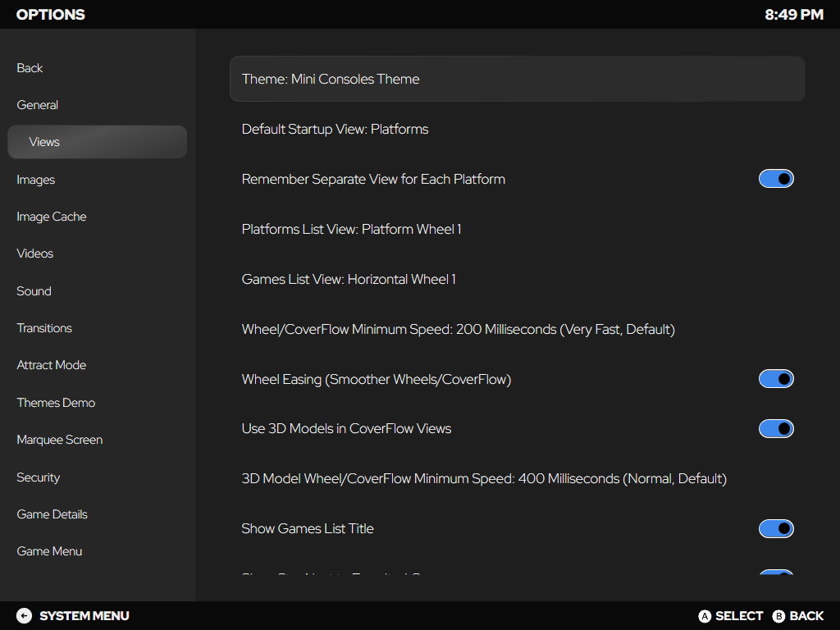Adjust Wheel/CoverFlow Minimum Speed 200 Milliseconds
The width and height of the screenshot is (840, 630).
[458, 330]
